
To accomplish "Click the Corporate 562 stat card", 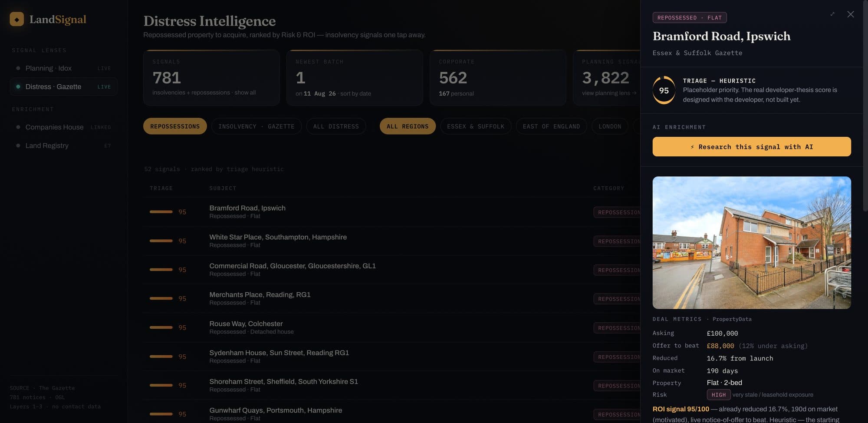I will (x=498, y=78).
